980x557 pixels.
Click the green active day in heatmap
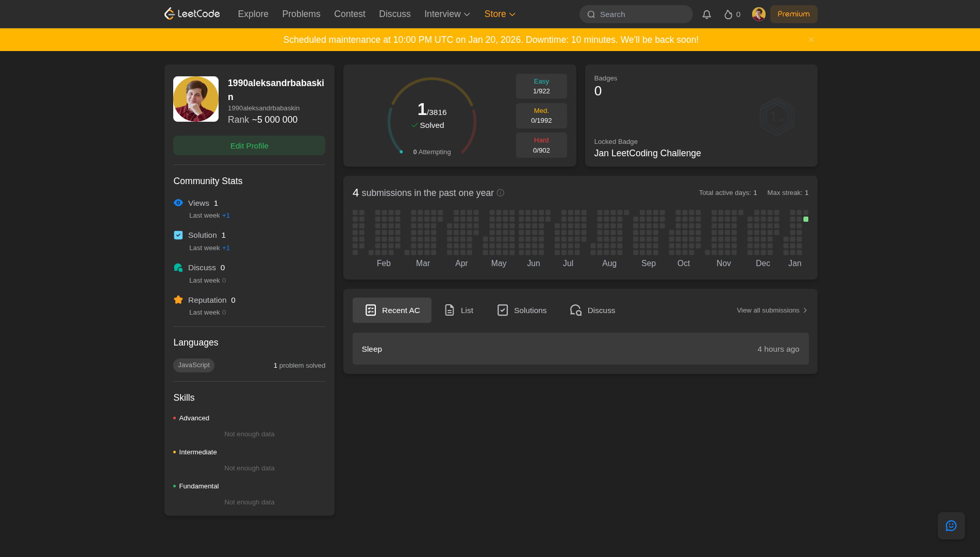point(806,219)
